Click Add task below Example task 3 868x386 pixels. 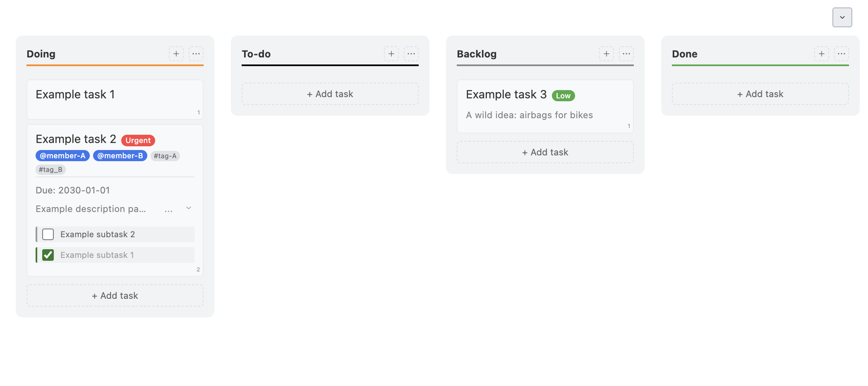point(545,152)
